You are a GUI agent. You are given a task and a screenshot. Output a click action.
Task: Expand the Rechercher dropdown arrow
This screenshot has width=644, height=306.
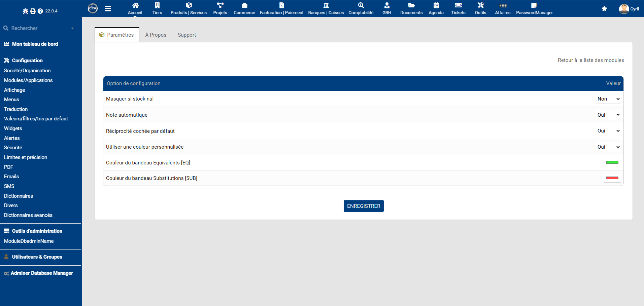click(72, 28)
